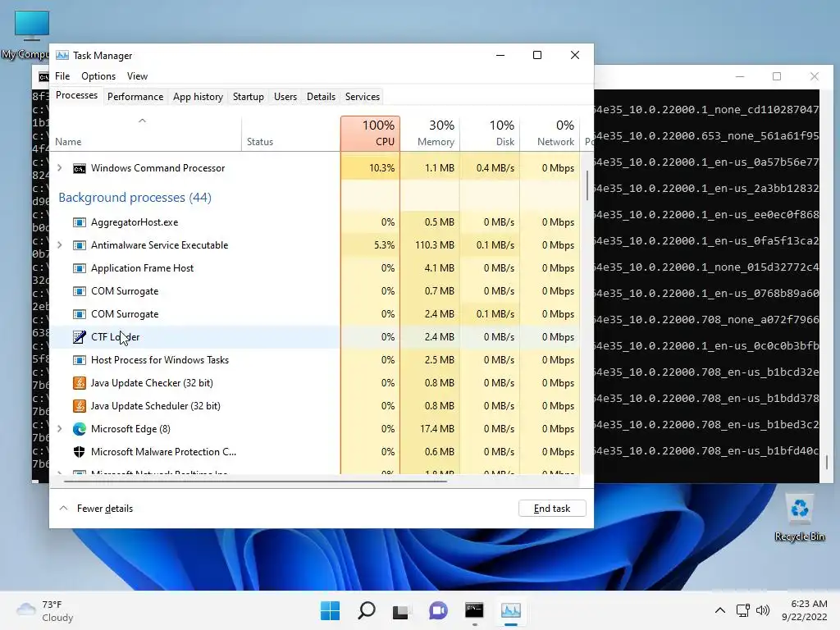Expand the Microsoft Edge (8) group
The height and width of the screenshot is (630, 840).
59,429
